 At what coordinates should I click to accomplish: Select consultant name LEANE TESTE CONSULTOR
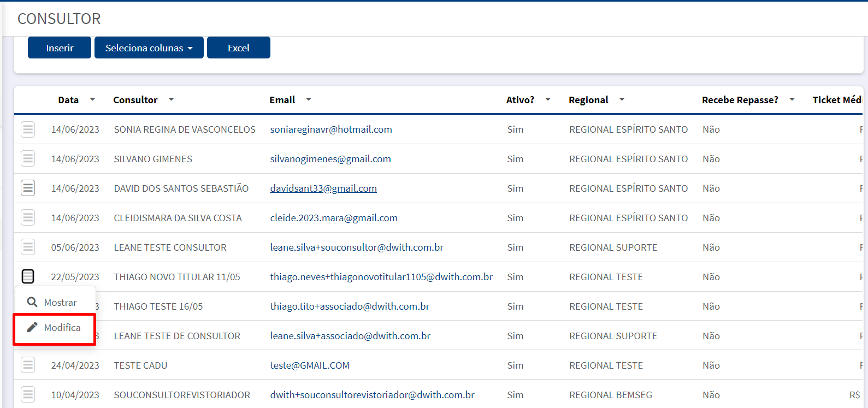point(170,247)
